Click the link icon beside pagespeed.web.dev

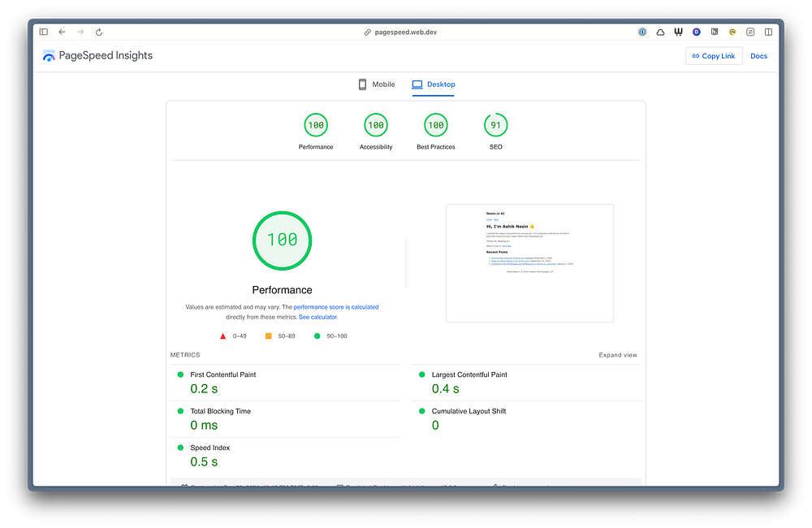tap(367, 32)
